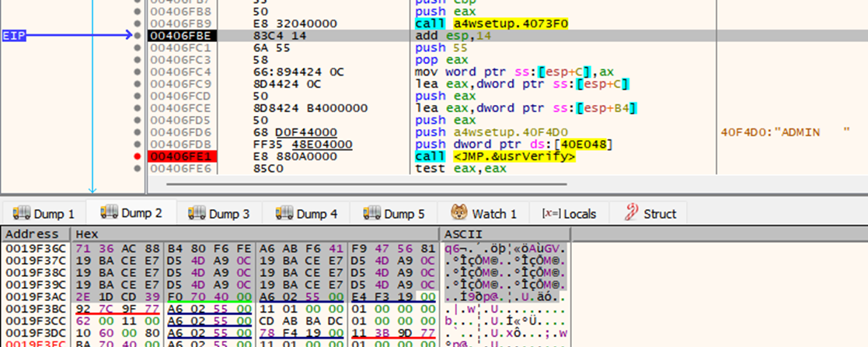Viewport: 868px width, 347px height.
Task: Set breakpoint bullet beside address 00406FD6
Action: (138, 132)
